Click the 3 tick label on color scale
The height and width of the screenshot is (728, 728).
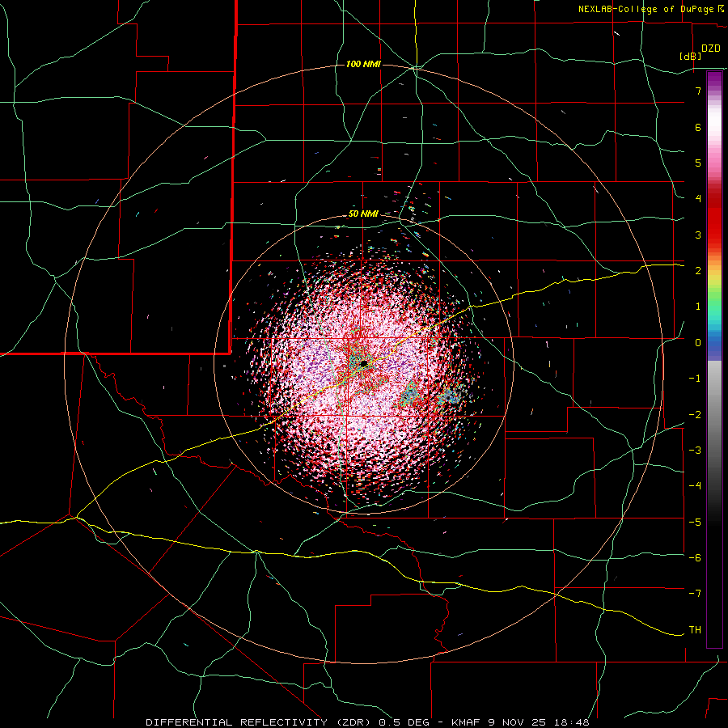coord(698,235)
